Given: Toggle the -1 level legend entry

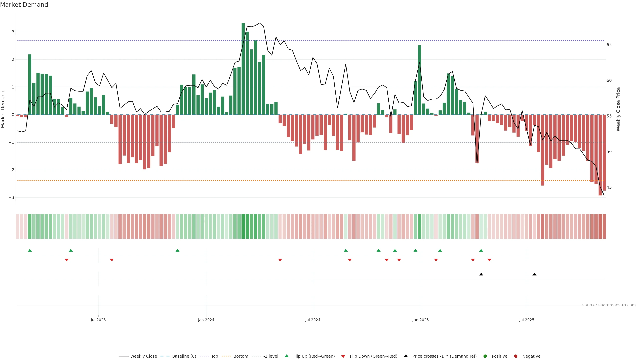Looking at the screenshot, I should click(x=271, y=356).
